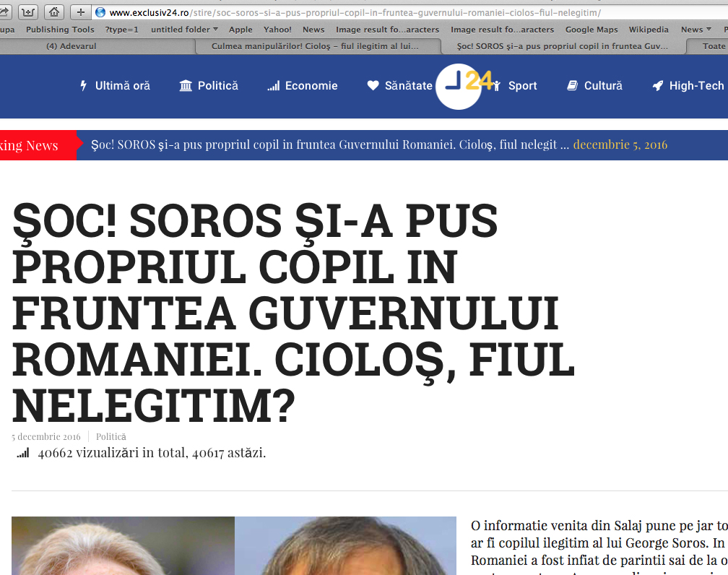Select the Șoc! SOROS browser tab
This screenshot has width=728, height=575.
[x=563, y=46]
